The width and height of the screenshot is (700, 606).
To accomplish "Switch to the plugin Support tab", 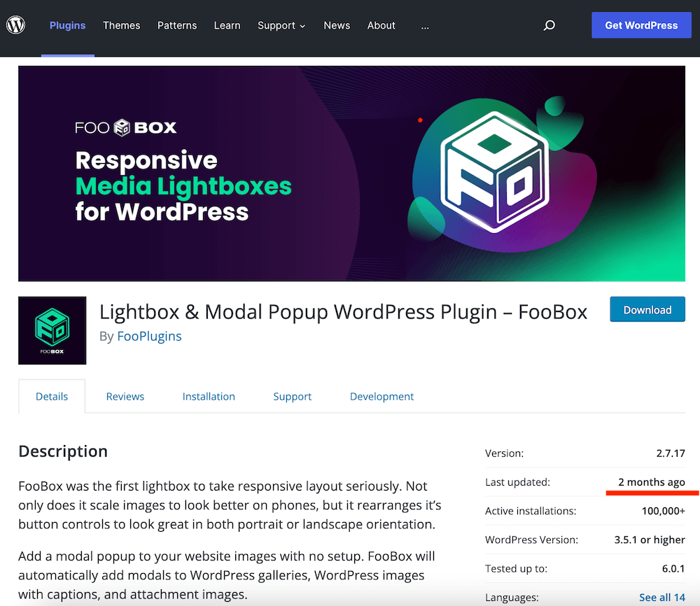I will coord(293,396).
